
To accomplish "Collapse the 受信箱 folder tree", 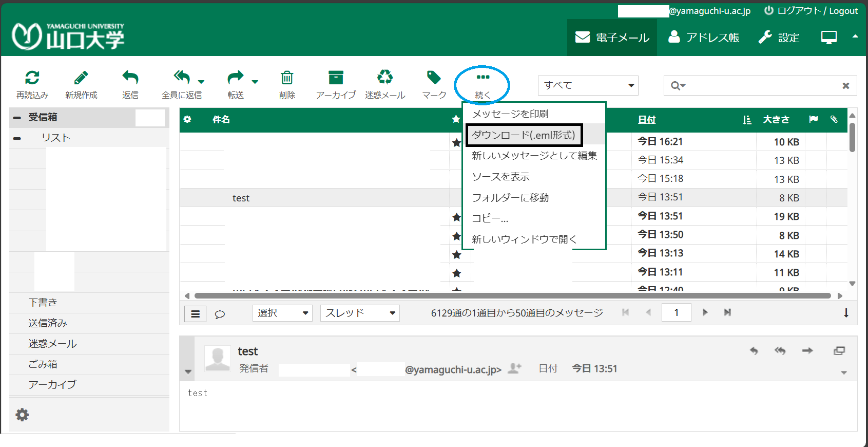I will pyautogui.click(x=17, y=118).
